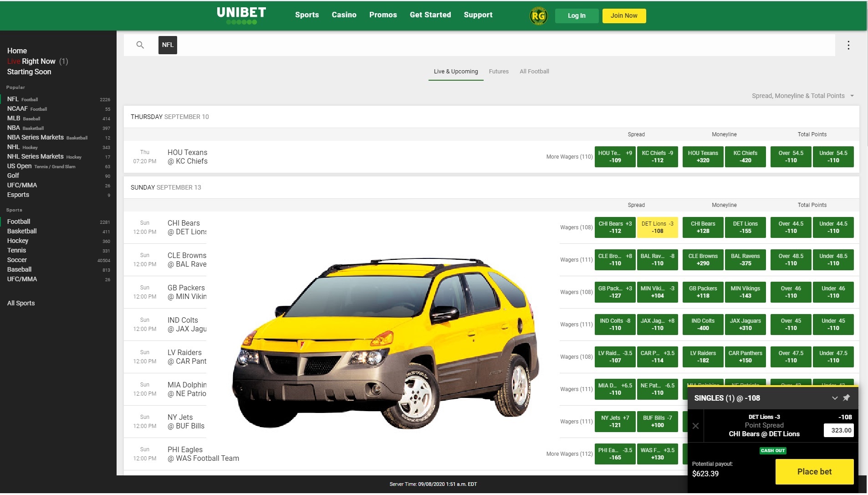Click the Place bet button
The image size is (868, 495).
(814, 472)
